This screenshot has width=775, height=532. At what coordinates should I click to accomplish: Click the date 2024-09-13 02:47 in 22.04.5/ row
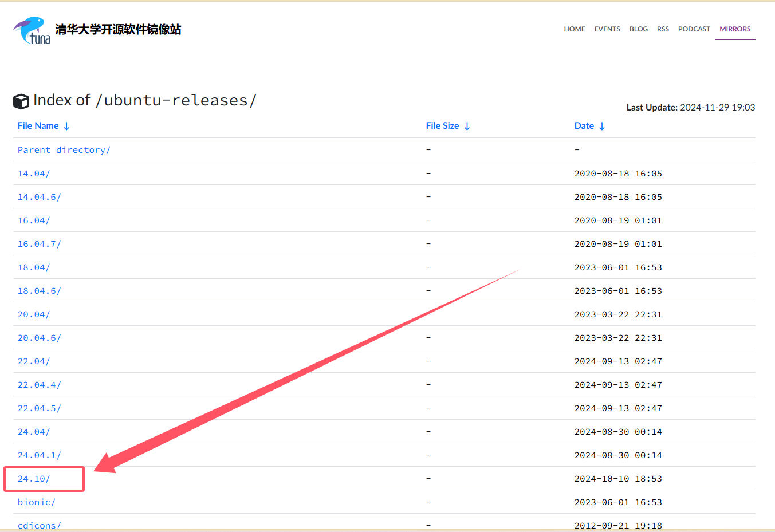pos(618,408)
